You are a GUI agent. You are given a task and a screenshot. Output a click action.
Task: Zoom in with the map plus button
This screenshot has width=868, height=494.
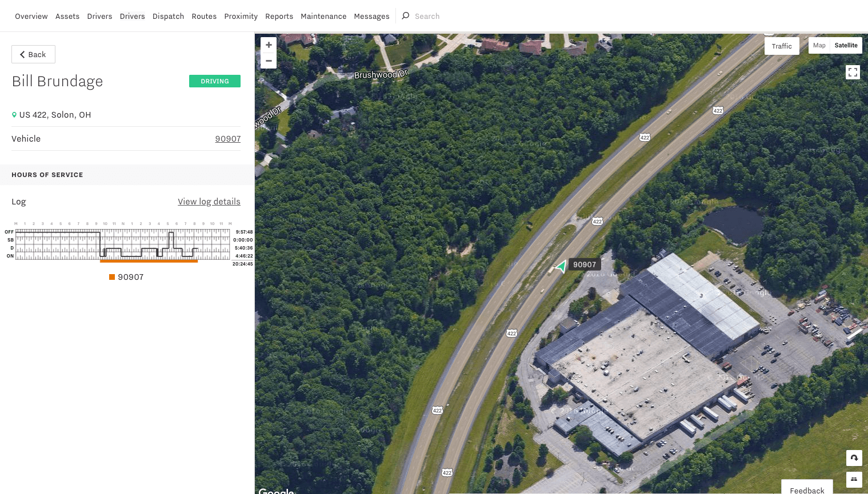click(269, 45)
